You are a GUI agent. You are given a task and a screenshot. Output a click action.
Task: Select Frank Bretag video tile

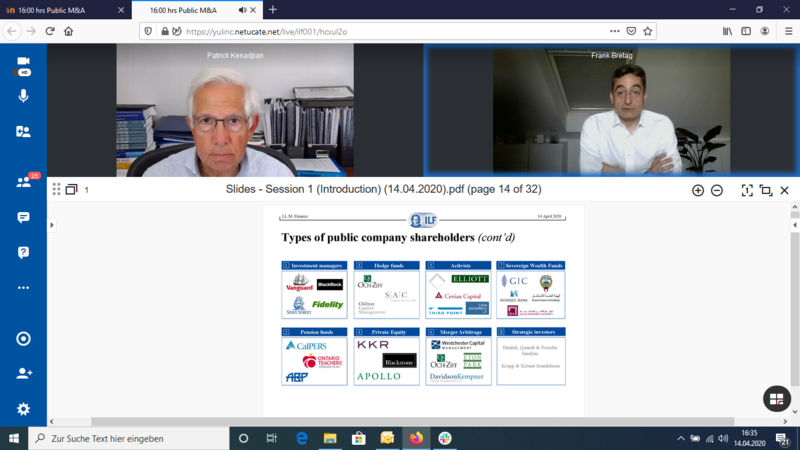[611, 110]
